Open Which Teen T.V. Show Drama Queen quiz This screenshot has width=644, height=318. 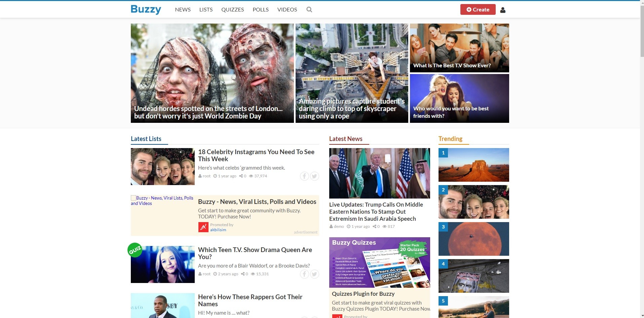coord(255,253)
